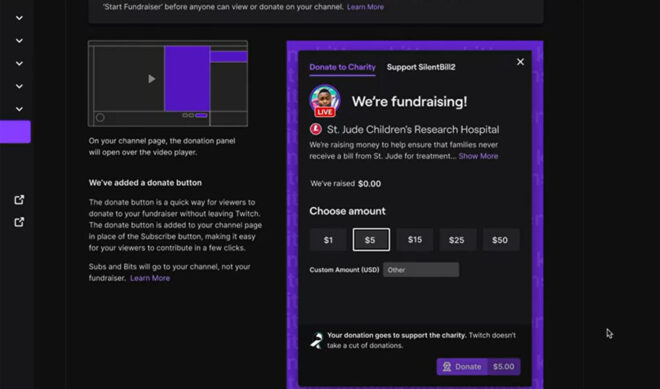Select the highlighted purple sidebar item

15,132
